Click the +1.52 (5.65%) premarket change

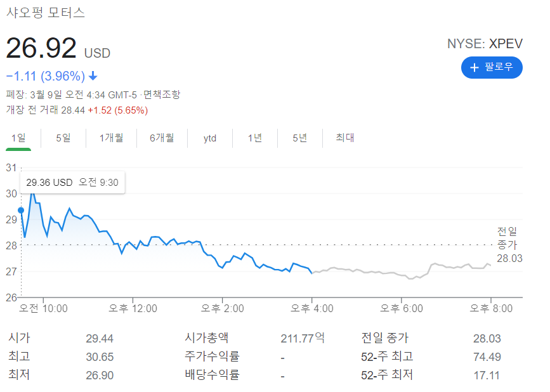[118, 110]
